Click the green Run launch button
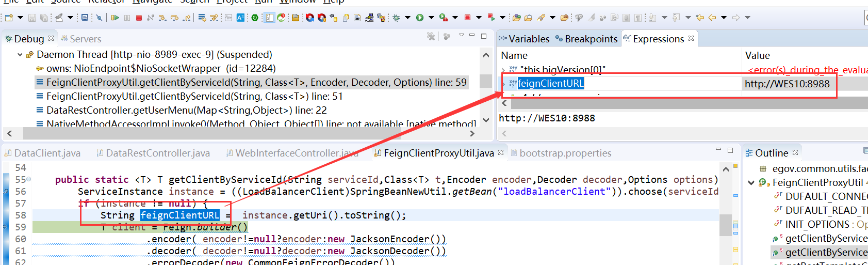868x265 pixels. pyautogui.click(x=419, y=18)
